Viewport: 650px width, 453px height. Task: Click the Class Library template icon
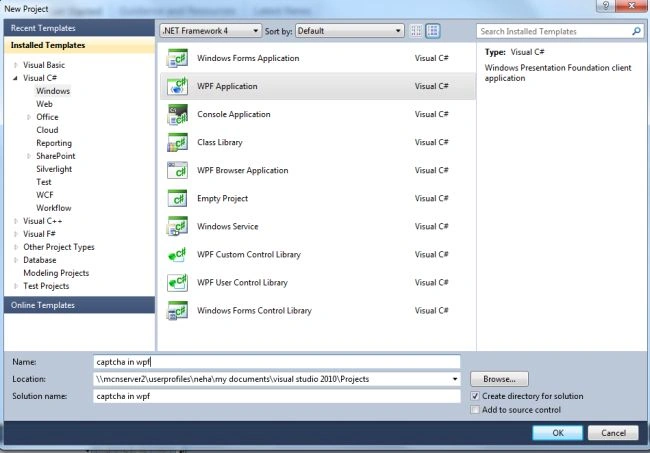177,142
